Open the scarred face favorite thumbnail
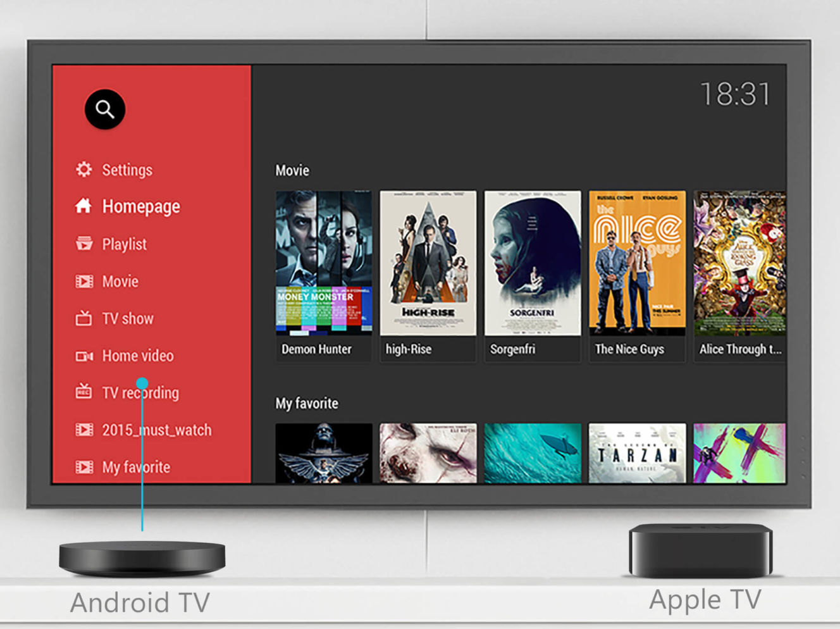 tap(428, 454)
